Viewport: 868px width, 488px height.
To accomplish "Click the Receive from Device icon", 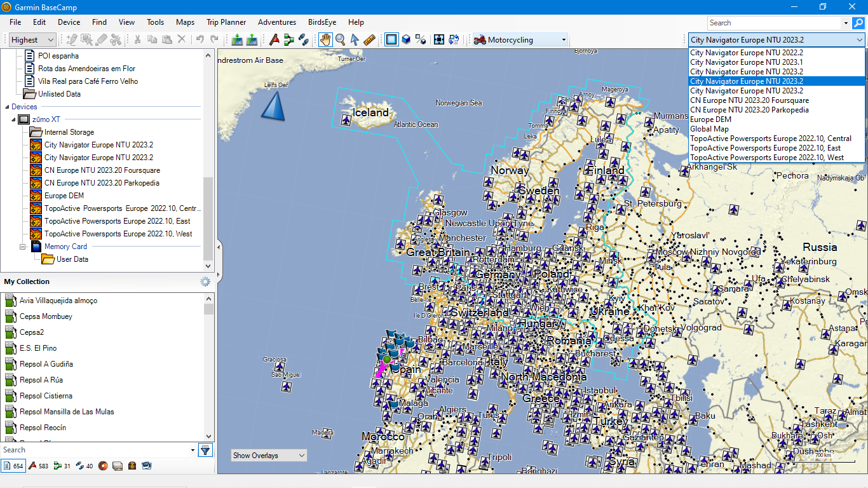I will point(252,39).
